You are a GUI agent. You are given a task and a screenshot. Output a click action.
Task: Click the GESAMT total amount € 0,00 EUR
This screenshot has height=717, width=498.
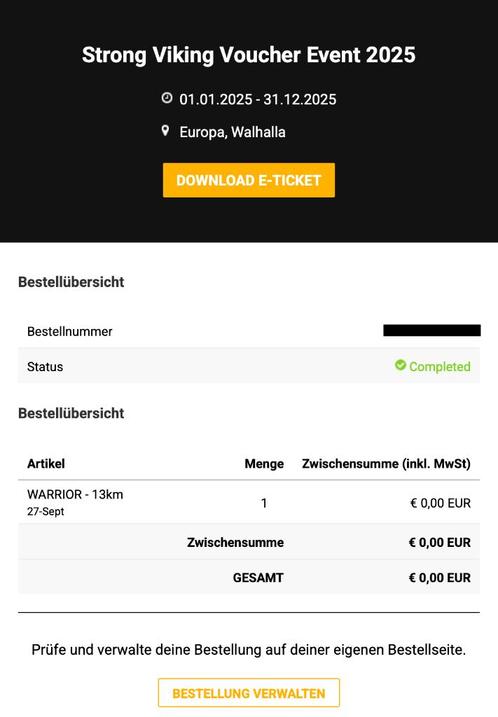pyautogui.click(x=440, y=578)
